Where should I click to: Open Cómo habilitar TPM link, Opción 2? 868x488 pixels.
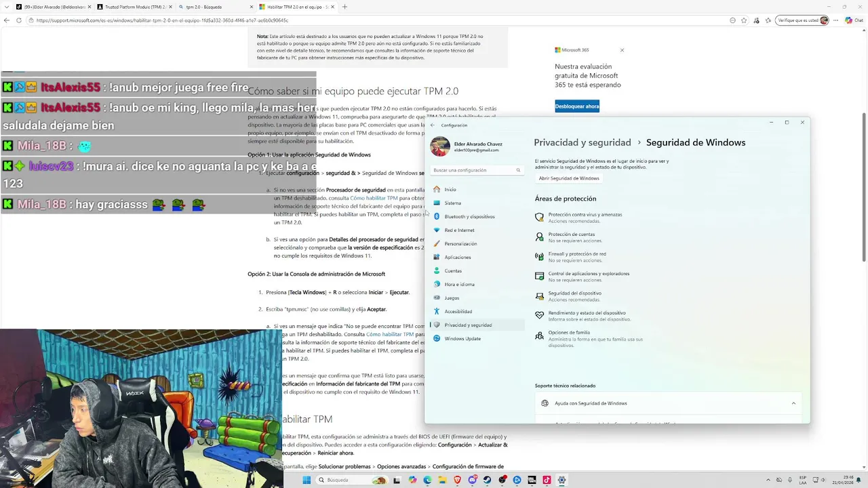(x=390, y=334)
